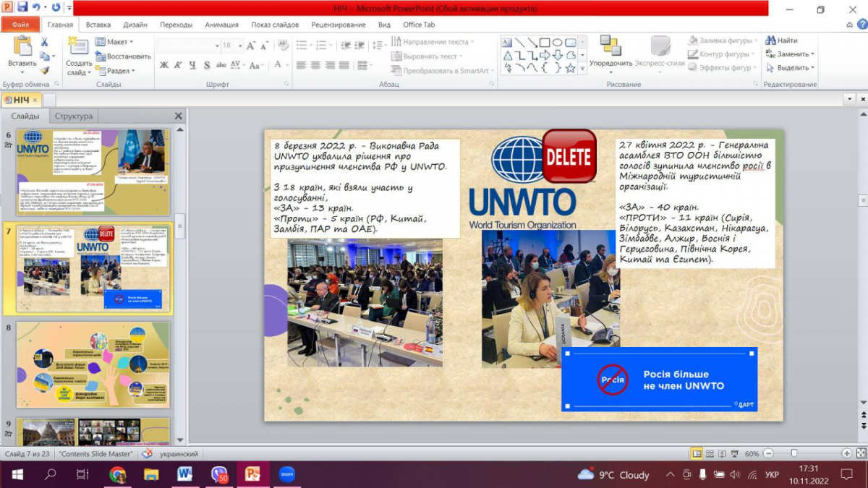Click the Cut scissors icon
Viewport: 868px width, 488px height.
[45, 42]
